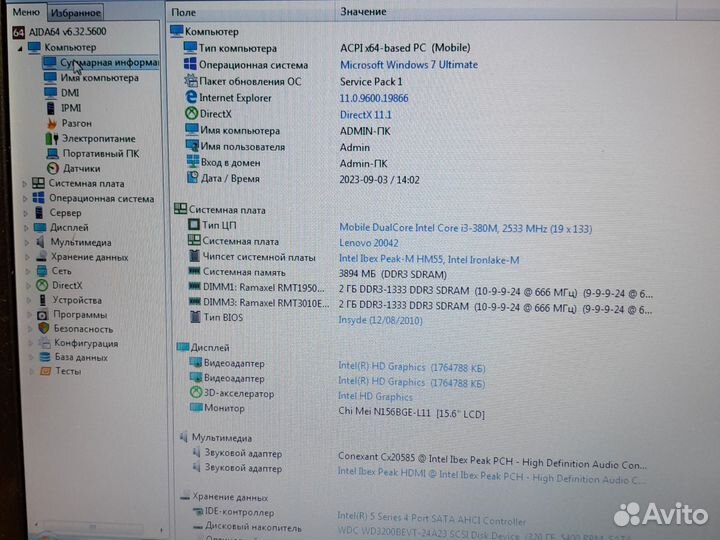Select the DIMM3: Ramaxel RMT3010E row
The height and width of the screenshot is (540, 720).
click(420, 305)
